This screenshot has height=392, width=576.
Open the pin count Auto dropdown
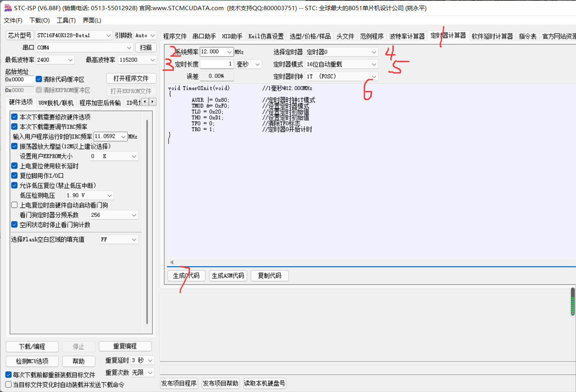point(145,35)
